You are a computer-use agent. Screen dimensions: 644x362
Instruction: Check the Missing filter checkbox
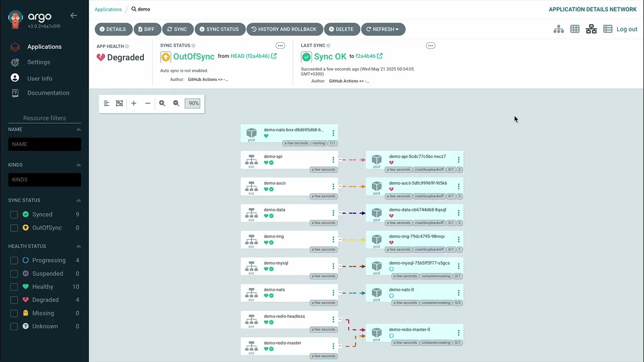click(14, 313)
